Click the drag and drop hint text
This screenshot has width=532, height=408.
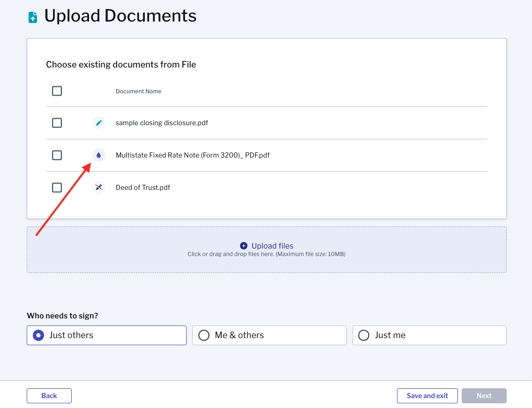(266, 254)
